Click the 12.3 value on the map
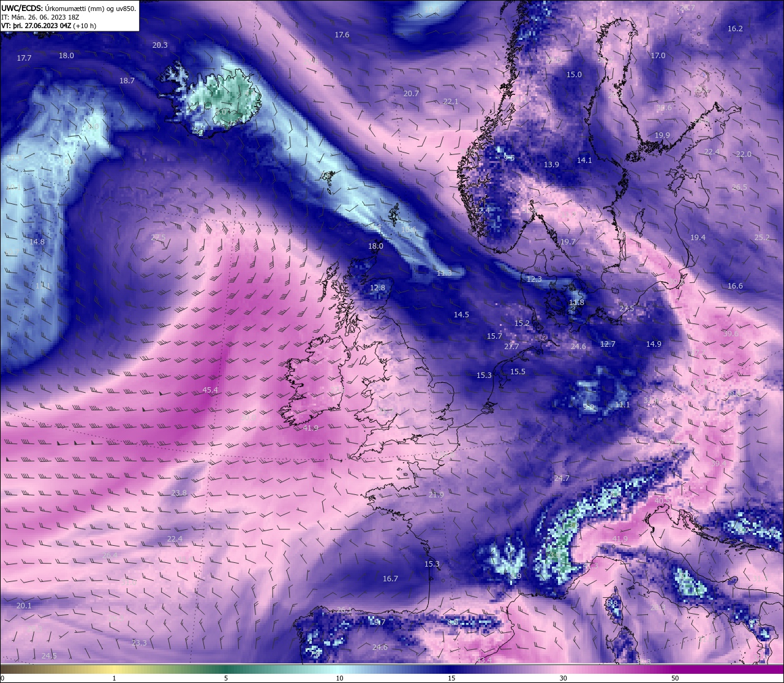Screen dimensions: 784x683 [534, 279]
